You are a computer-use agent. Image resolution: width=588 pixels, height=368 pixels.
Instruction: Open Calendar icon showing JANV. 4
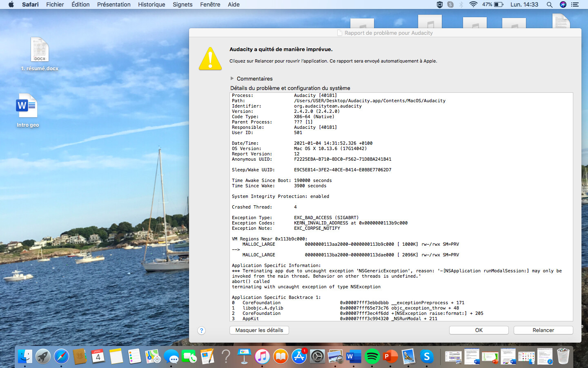[98, 357]
